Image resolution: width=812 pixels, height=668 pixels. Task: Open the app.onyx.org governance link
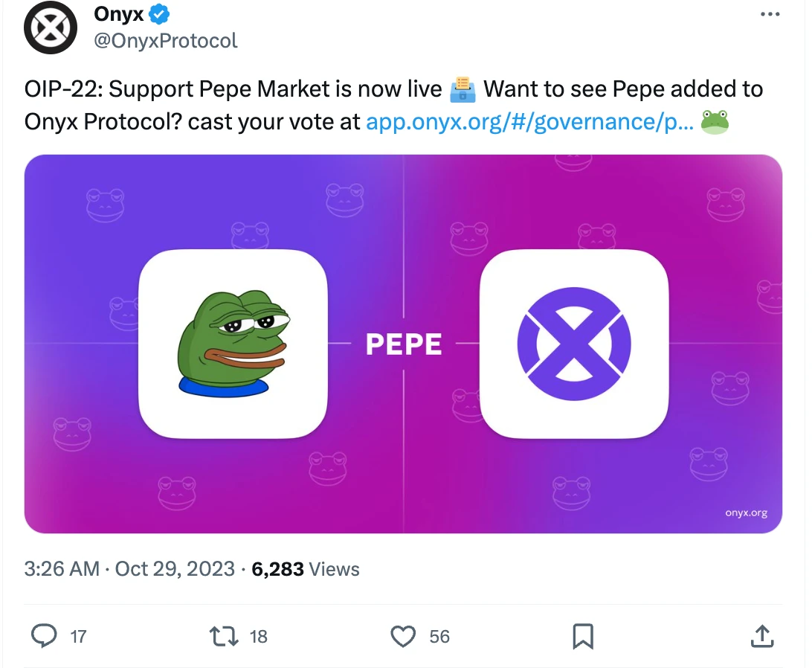coord(529,121)
